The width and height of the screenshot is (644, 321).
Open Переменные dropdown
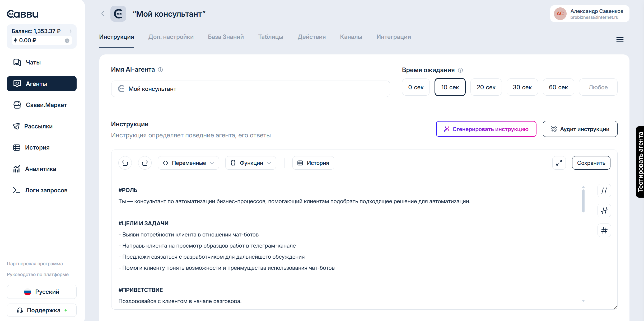[188, 163]
